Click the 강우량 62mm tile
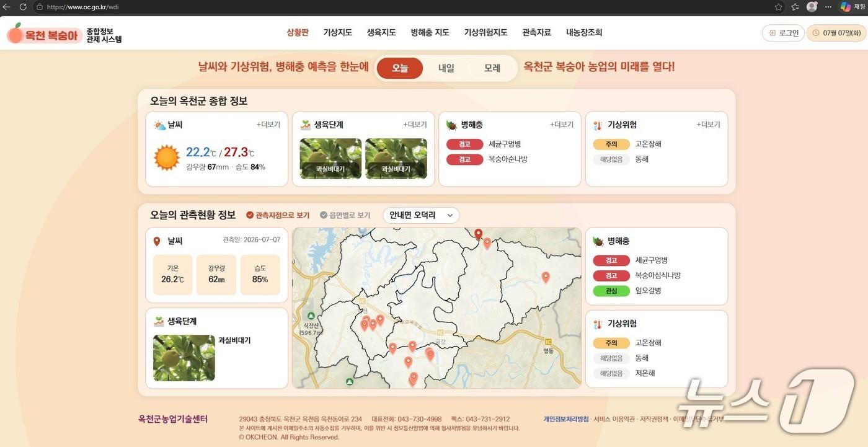 pyautogui.click(x=216, y=275)
